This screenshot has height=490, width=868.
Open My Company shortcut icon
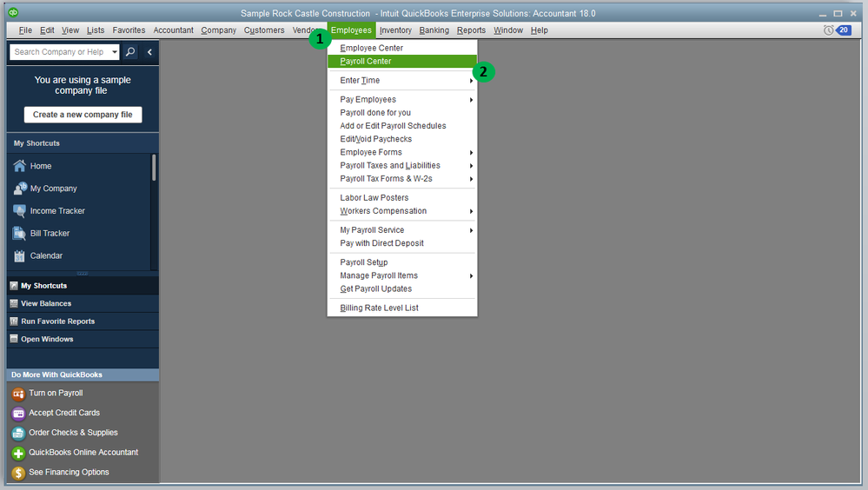(x=20, y=189)
